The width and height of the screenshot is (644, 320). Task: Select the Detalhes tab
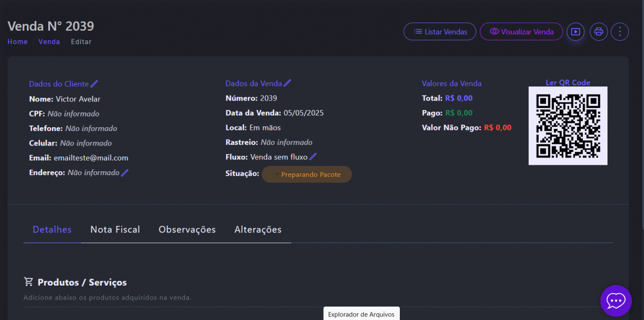(x=52, y=230)
